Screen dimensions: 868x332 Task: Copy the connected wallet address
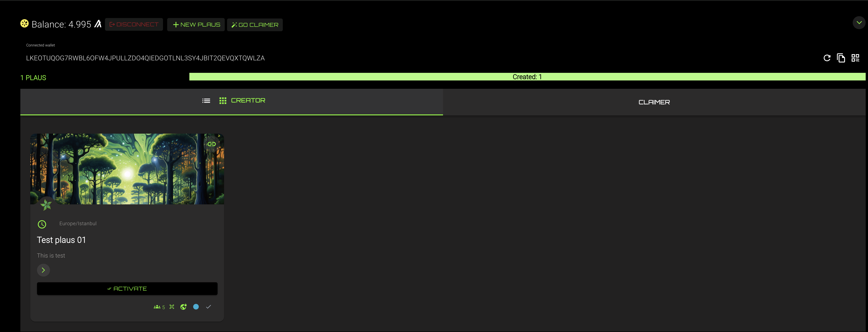(x=841, y=58)
